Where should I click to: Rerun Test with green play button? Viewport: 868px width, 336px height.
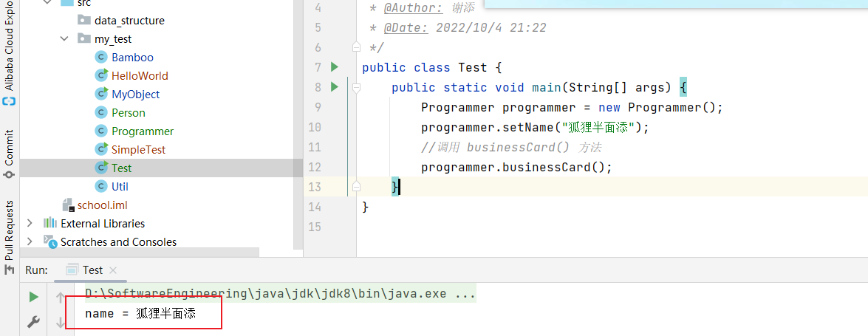click(x=34, y=298)
